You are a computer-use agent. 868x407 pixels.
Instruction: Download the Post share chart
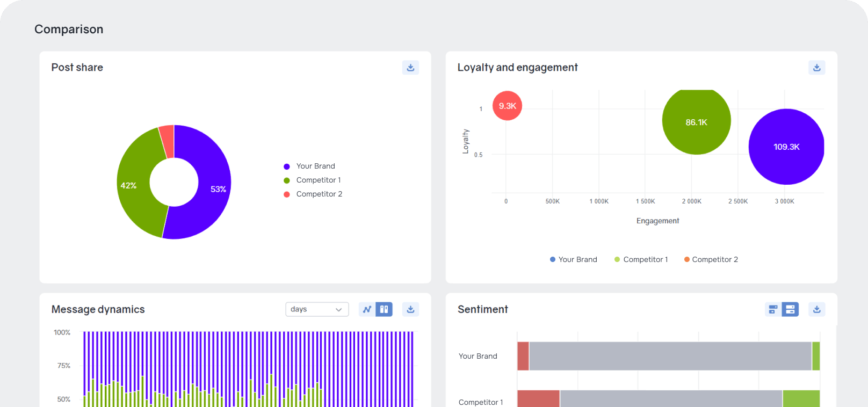click(410, 68)
